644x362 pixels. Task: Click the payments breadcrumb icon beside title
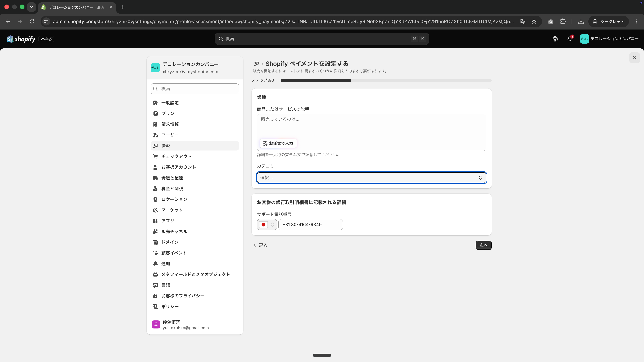pyautogui.click(x=256, y=64)
